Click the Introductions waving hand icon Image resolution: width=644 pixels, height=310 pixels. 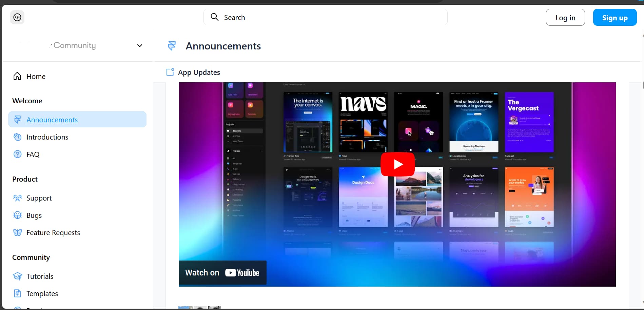coord(17,137)
